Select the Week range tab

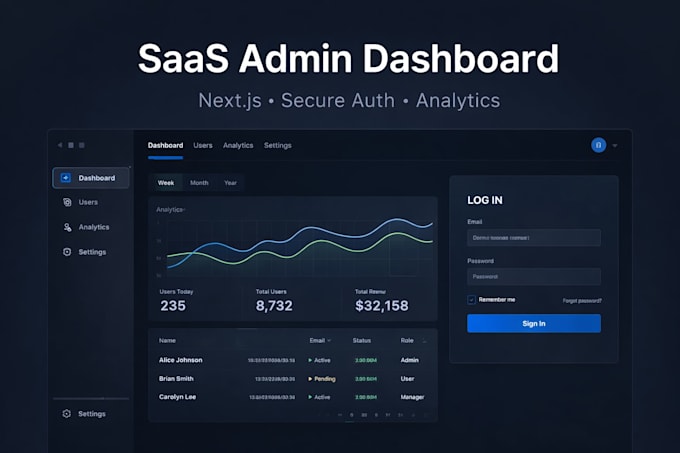pyautogui.click(x=166, y=183)
